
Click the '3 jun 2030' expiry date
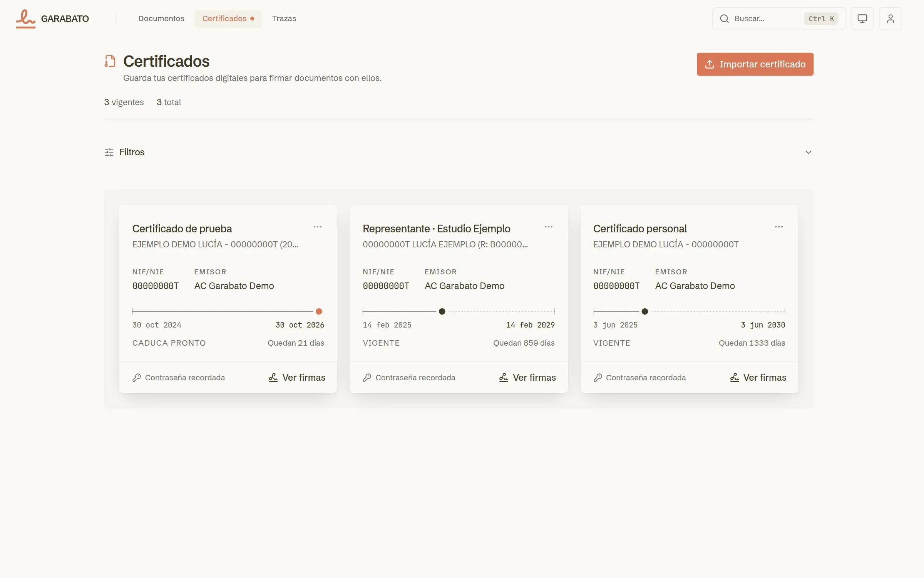pos(763,325)
